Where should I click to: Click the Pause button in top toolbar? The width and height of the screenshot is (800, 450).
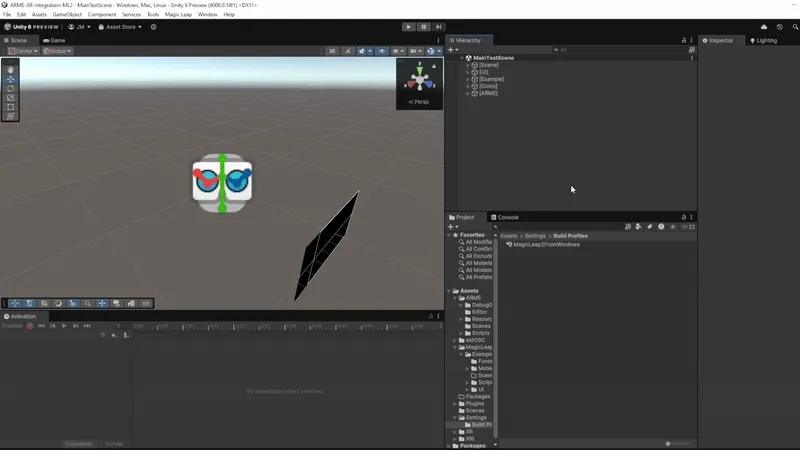[423, 27]
